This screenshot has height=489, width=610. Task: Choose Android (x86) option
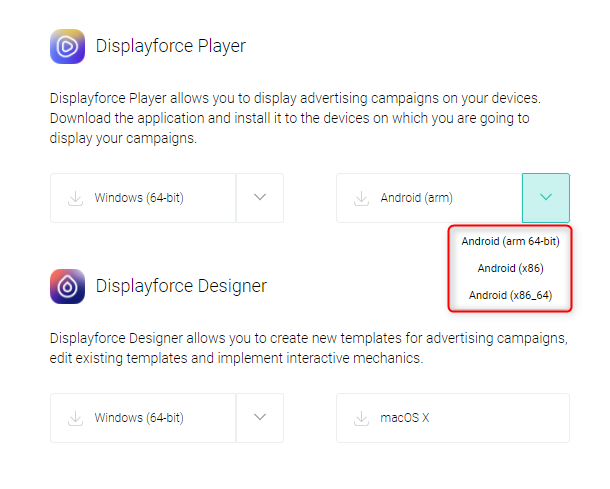coord(510,268)
